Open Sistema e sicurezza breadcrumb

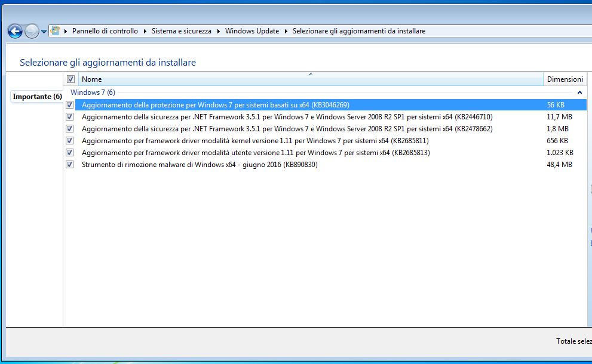pos(182,31)
